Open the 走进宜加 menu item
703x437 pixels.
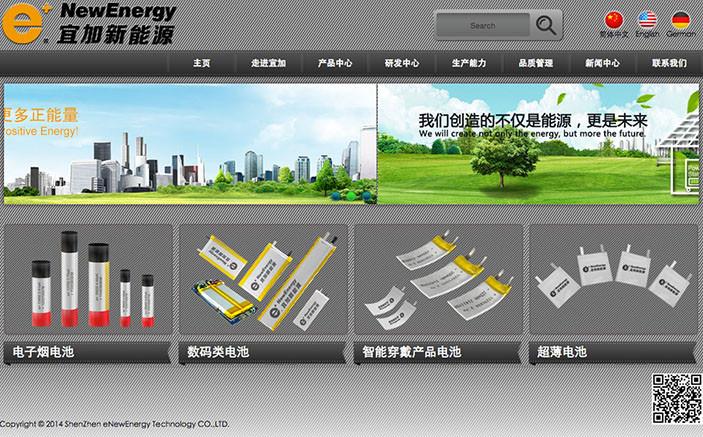tap(269, 64)
